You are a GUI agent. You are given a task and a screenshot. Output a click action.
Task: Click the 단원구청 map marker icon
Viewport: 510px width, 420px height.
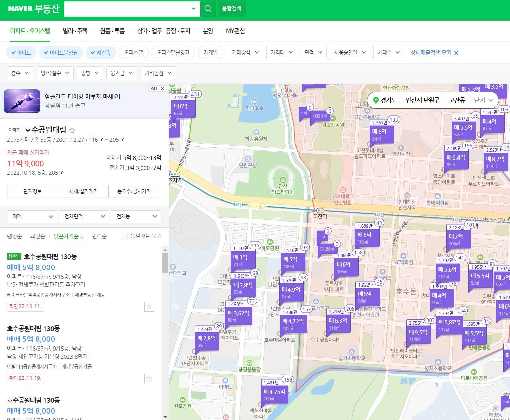point(248,159)
